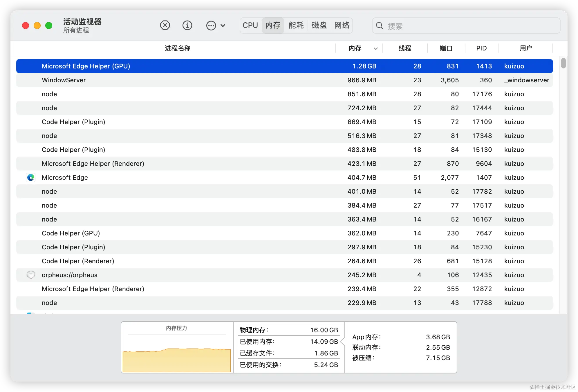The image size is (578, 392).
Task: Select the orpheus://orpheus process name
Action: tap(70, 275)
